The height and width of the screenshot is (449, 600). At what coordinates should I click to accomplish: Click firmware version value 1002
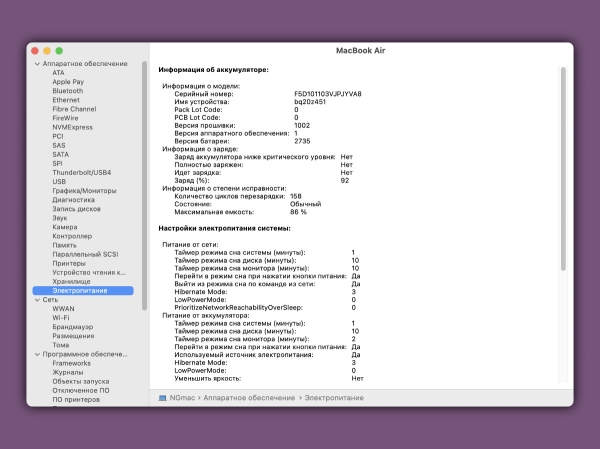302,126
